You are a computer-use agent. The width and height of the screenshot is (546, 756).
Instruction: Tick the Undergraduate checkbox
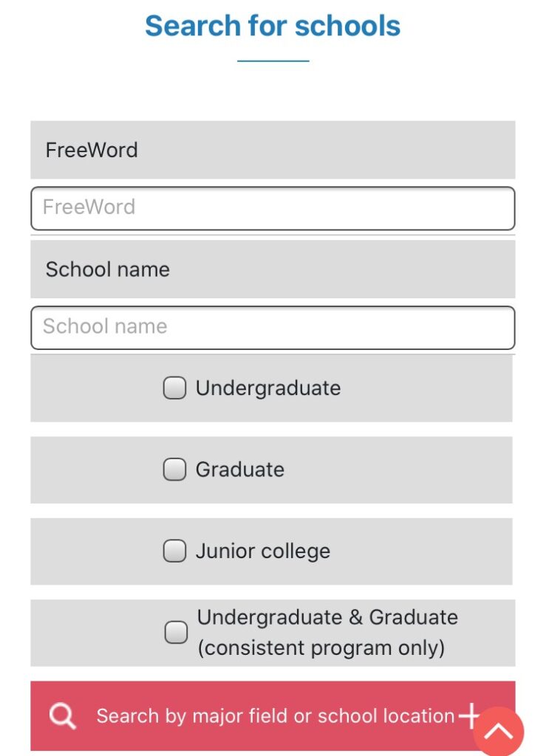pyautogui.click(x=174, y=388)
